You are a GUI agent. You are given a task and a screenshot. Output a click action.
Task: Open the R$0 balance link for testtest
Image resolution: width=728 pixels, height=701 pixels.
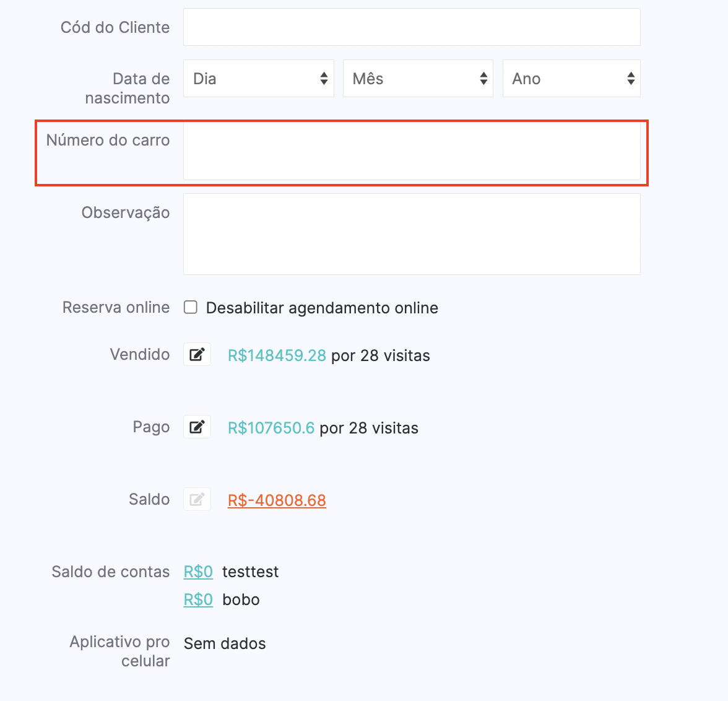coord(198,572)
